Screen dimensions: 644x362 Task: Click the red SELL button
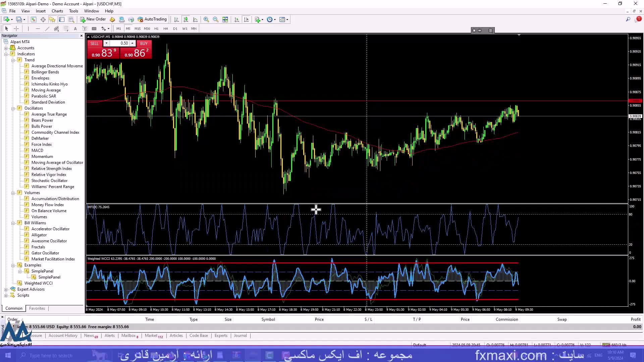95,43
